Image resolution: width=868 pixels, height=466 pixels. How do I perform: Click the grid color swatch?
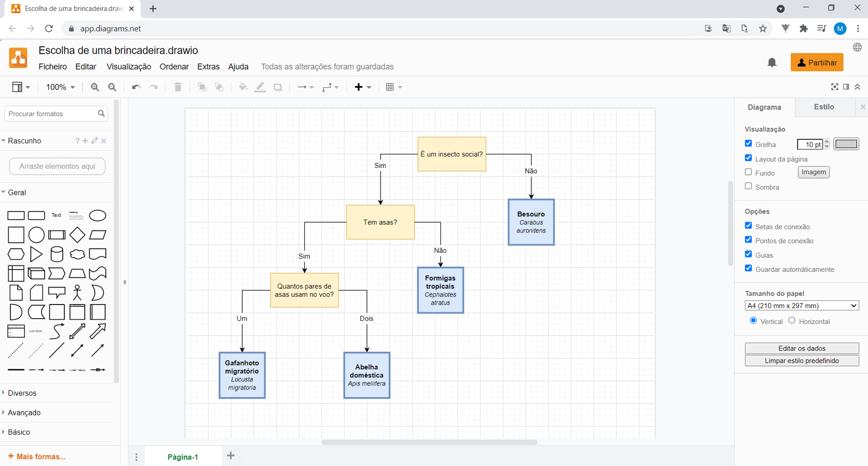click(846, 144)
